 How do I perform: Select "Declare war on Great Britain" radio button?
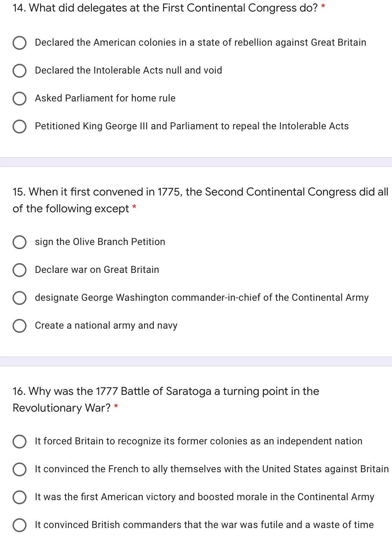[x=19, y=270]
